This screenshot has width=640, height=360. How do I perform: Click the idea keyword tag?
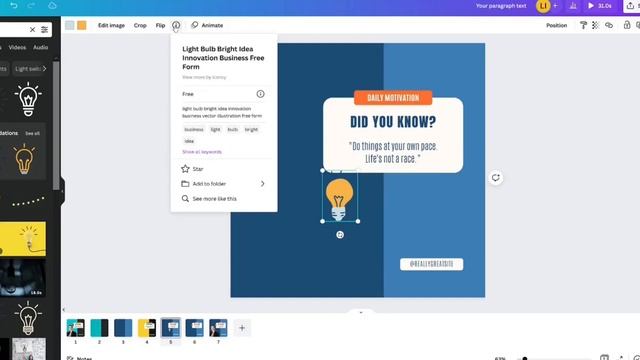(189, 141)
